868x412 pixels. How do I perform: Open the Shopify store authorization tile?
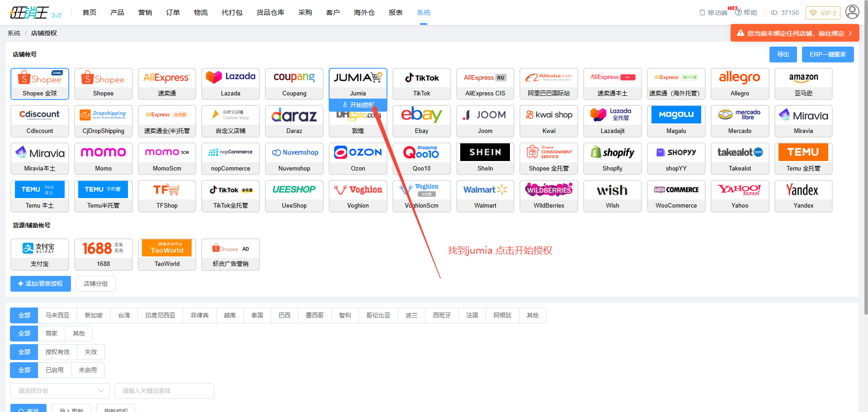613,158
